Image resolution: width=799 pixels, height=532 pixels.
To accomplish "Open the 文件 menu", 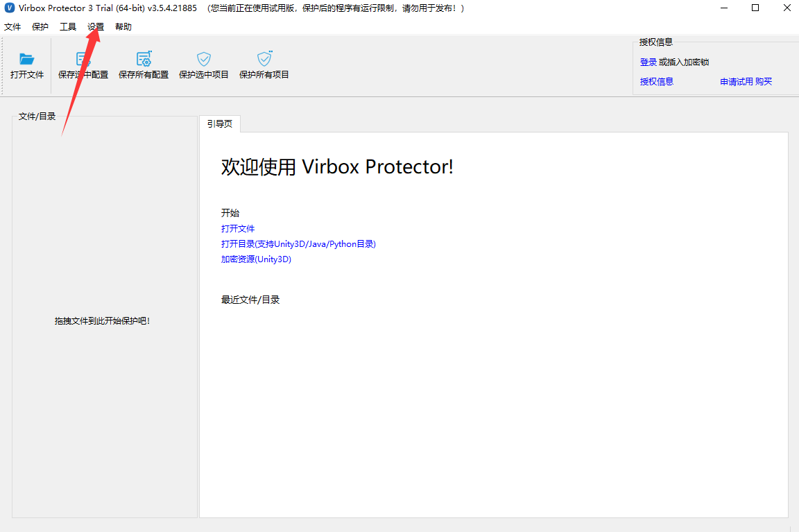I will 12,27.
